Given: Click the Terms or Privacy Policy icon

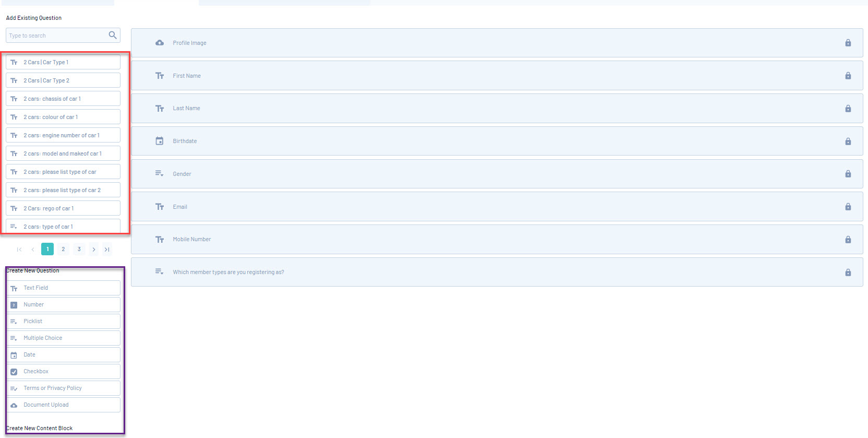Looking at the screenshot, I should pyautogui.click(x=14, y=388).
